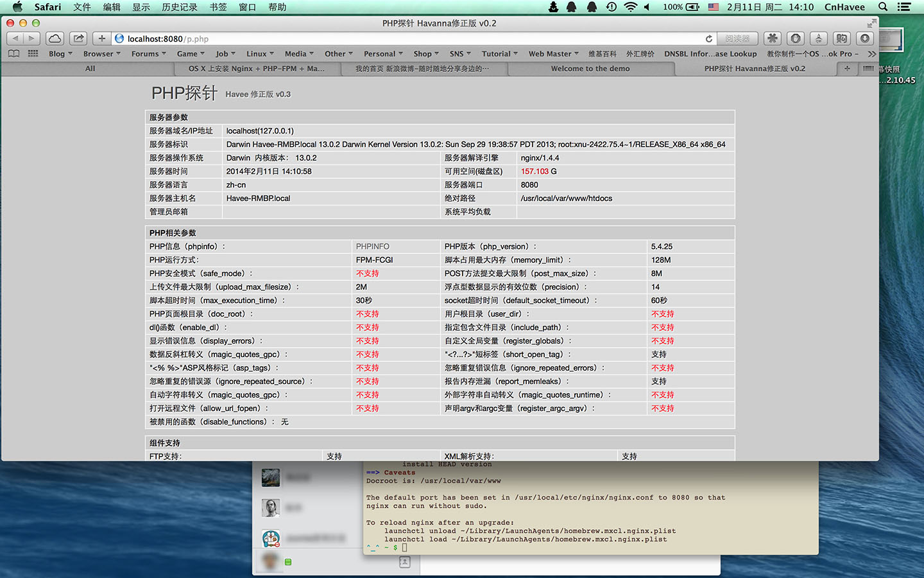Open the 窗口 menu
The image size is (924, 578).
(248, 7)
